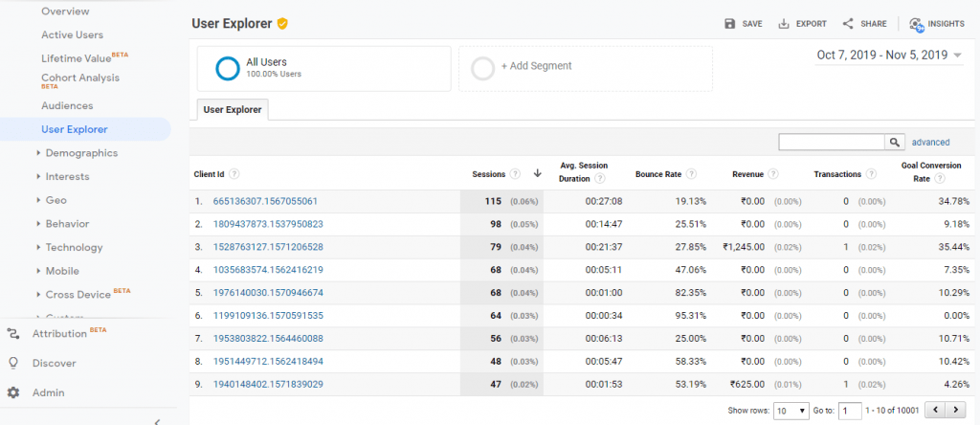
Task: Open the date range dropdown
Action: (x=889, y=55)
